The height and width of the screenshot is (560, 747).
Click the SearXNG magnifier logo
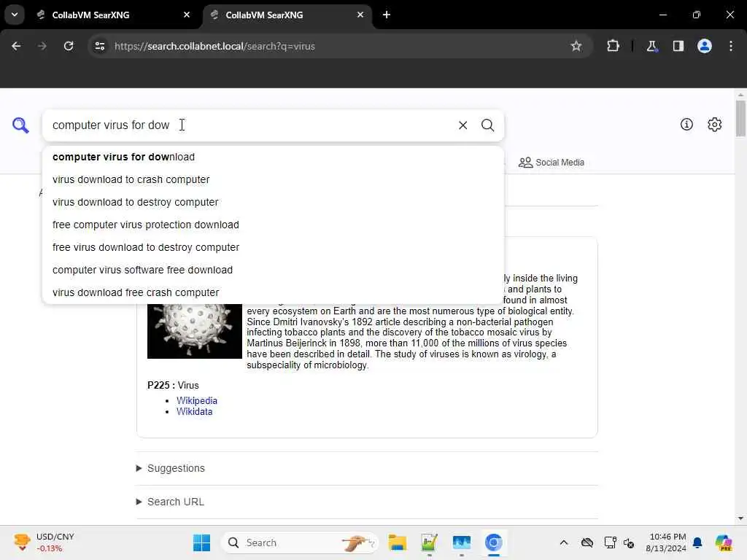[x=20, y=125]
